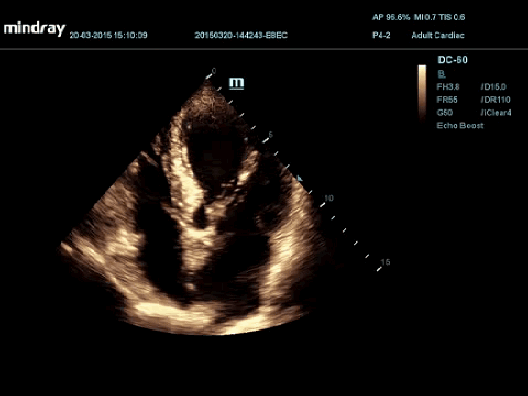Click the FH3.8 frequency parameter
Viewport: 528px width, 396px height.
point(448,87)
